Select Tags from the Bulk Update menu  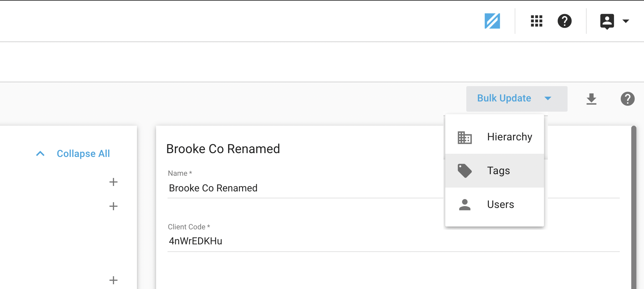coord(498,170)
